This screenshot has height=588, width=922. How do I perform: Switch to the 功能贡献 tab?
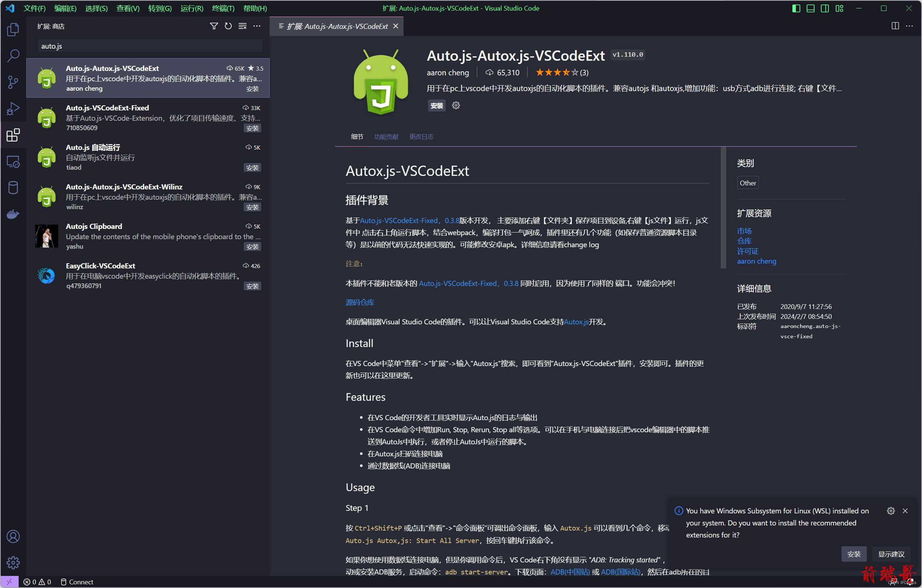pyautogui.click(x=386, y=137)
